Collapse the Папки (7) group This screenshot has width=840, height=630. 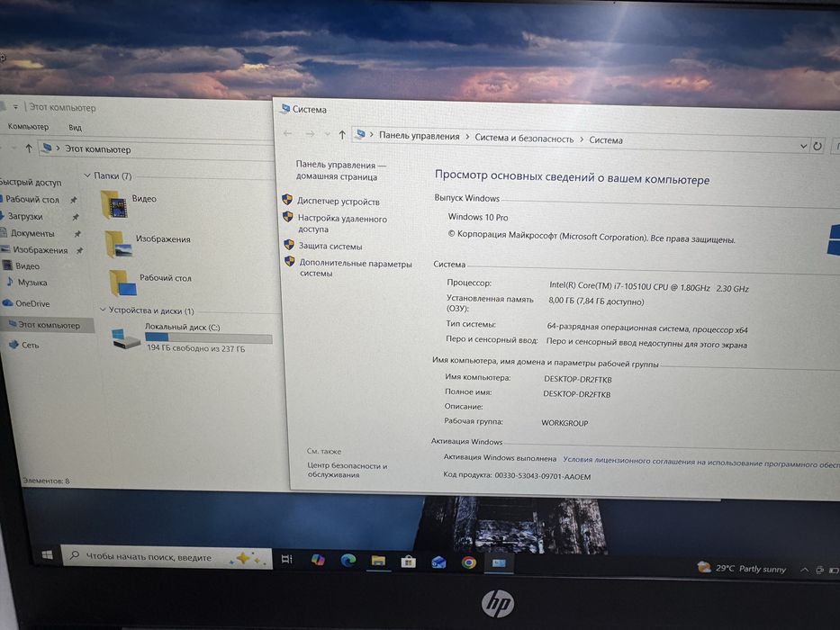tap(87, 175)
